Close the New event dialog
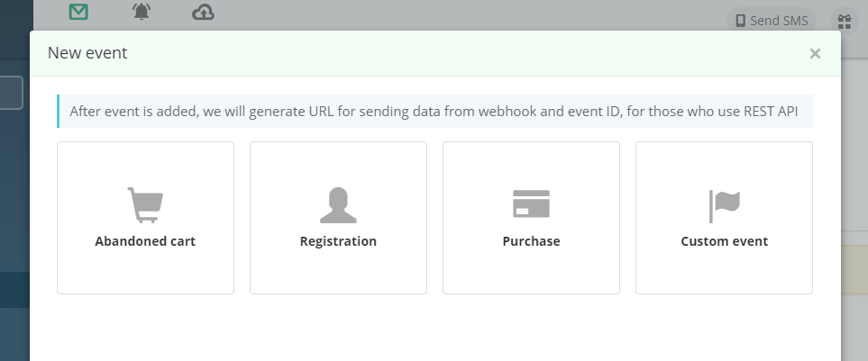The image size is (868, 361). 815,54
